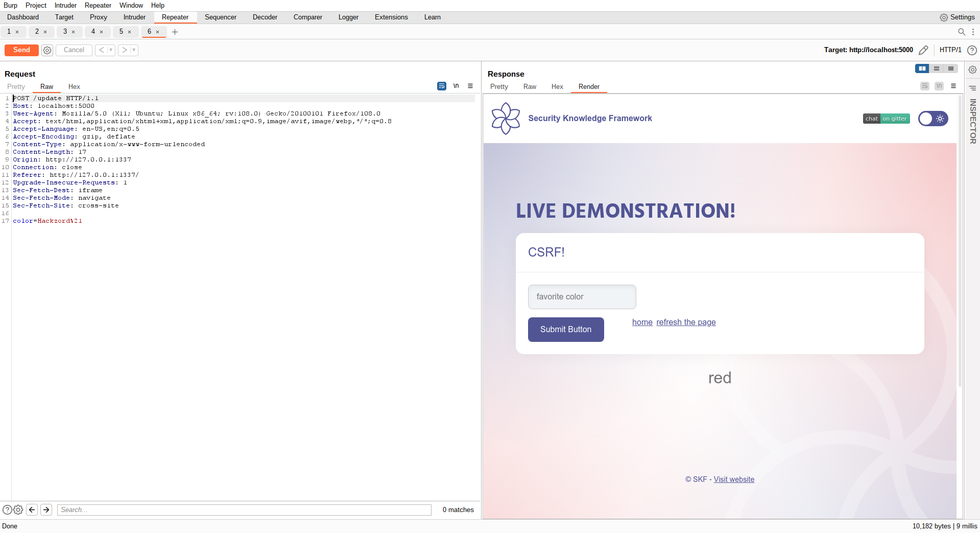The image size is (980, 533).
Task: Go to next search match arrow
Action: coord(46,509)
